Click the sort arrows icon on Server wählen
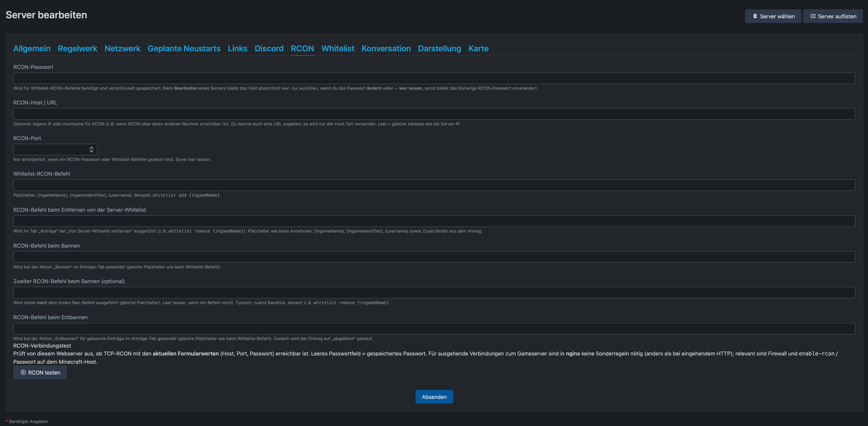This screenshot has width=868, height=426. (x=755, y=16)
